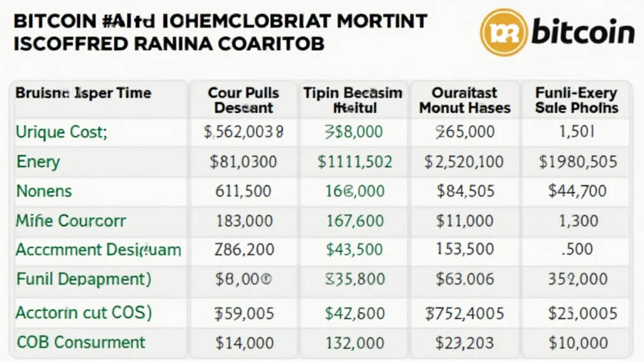The image size is (644, 362).
Task: Click the Bruisne Isper Time header cell
Action: point(84,93)
